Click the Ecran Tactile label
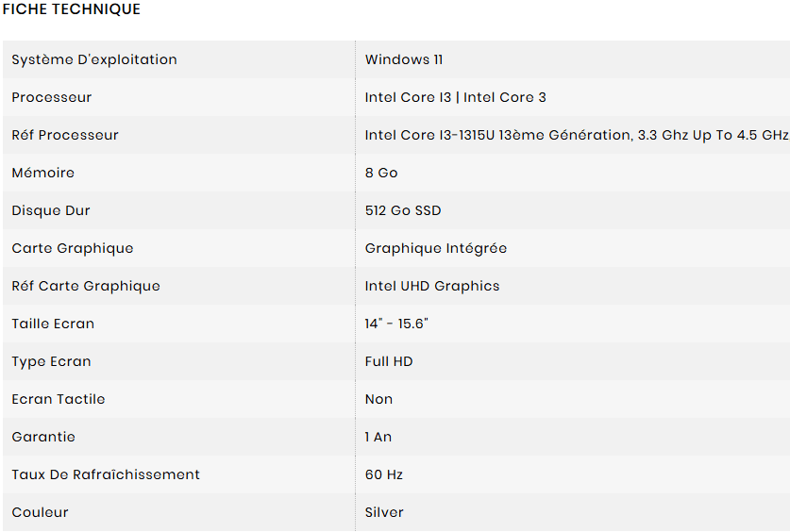Image resolution: width=790 pixels, height=532 pixels. coord(59,399)
